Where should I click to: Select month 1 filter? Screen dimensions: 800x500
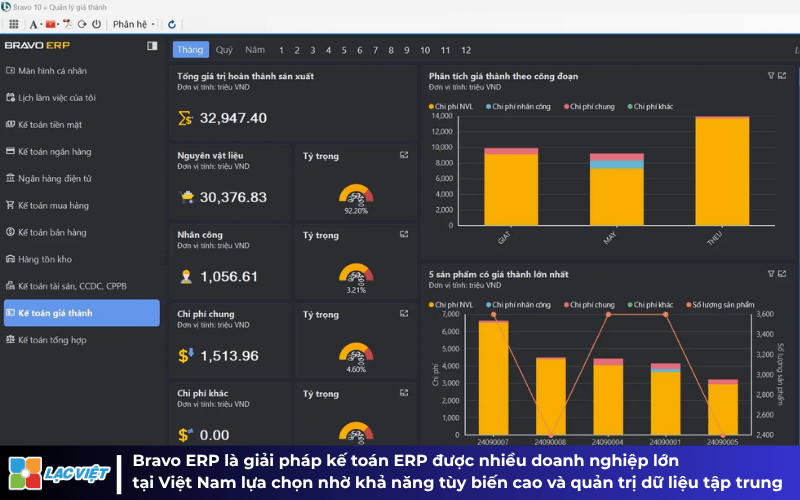[281, 50]
